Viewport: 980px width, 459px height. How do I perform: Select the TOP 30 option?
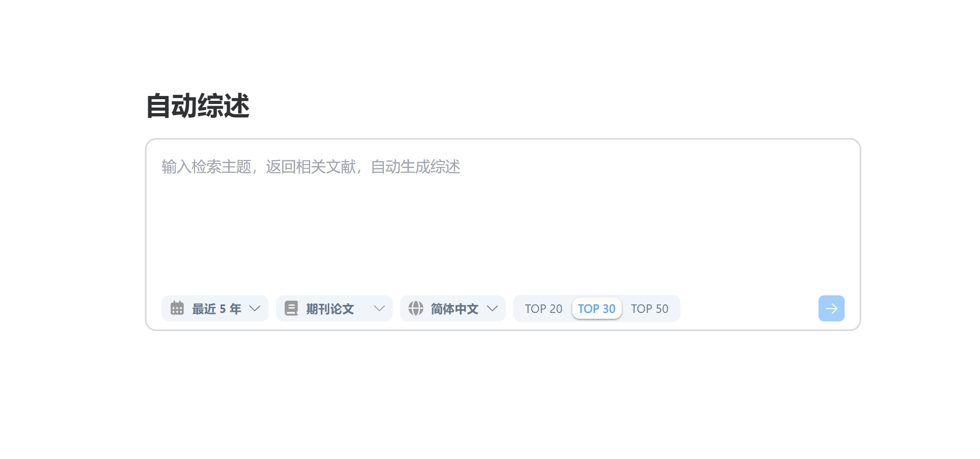[x=597, y=309]
